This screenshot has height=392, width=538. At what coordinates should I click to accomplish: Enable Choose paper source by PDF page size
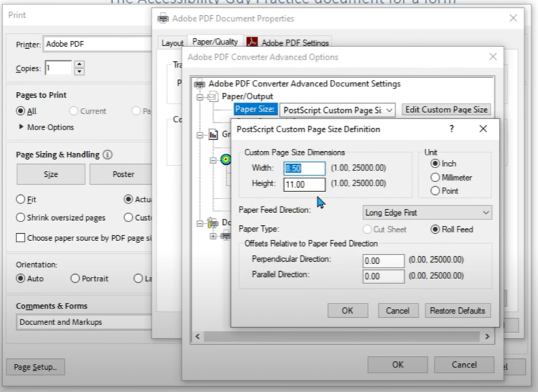pos(21,238)
